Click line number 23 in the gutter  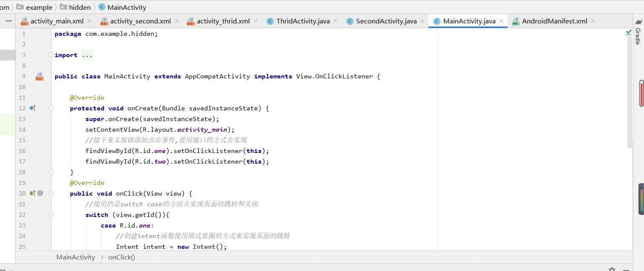point(22,225)
